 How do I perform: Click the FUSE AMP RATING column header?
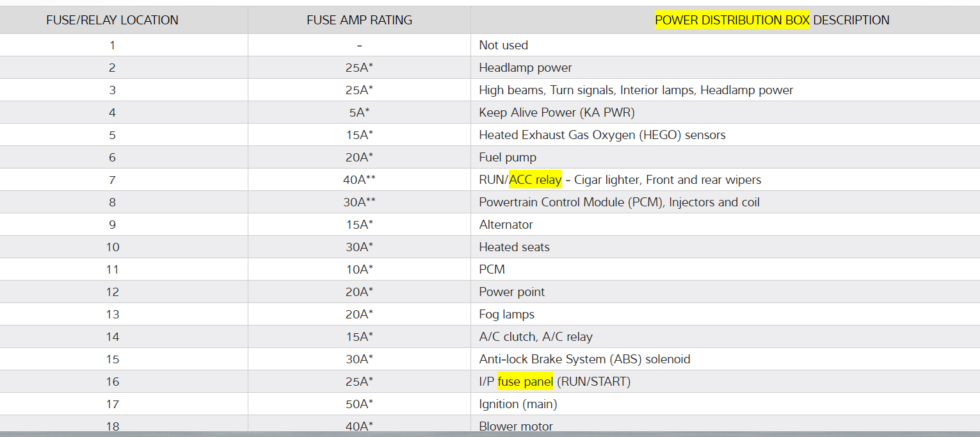pyautogui.click(x=359, y=20)
